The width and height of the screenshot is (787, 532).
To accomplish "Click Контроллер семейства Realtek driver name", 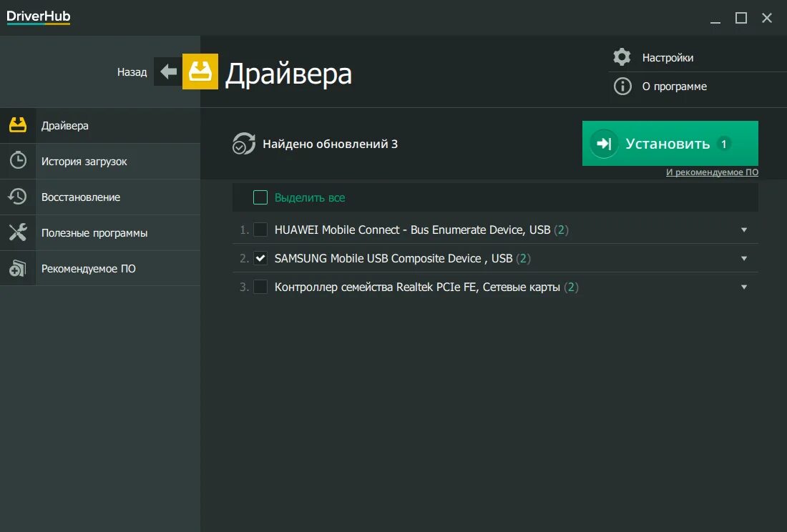I will (417, 287).
